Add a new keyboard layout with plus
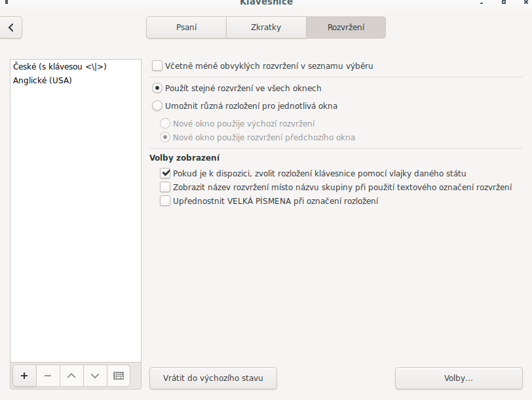The width and height of the screenshot is (532, 400). (x=24, y=376)
